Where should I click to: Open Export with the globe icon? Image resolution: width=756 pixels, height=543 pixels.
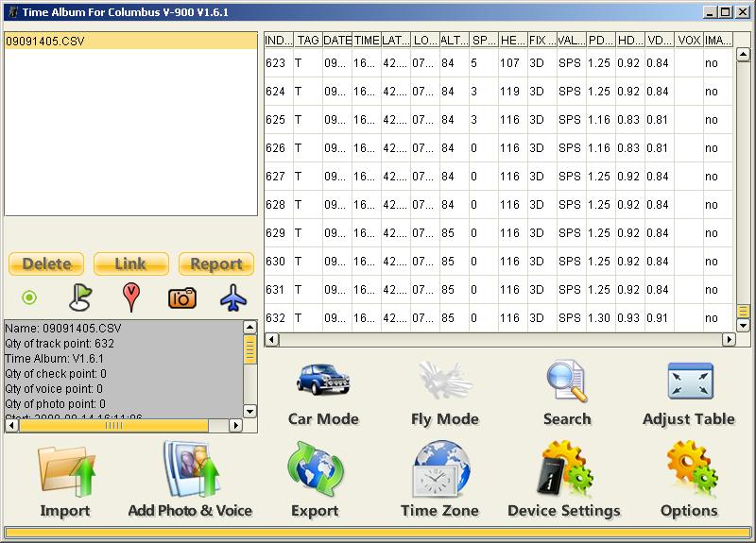(316, 469)
